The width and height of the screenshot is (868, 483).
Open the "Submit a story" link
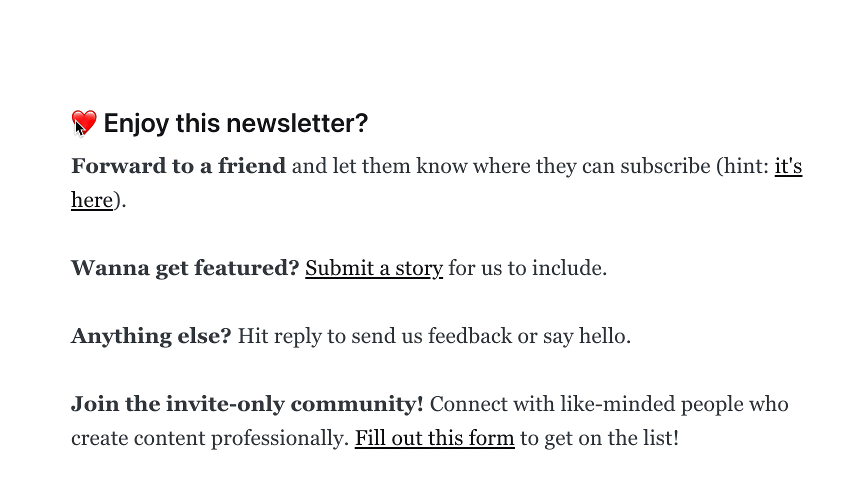[x=374, y=268]
